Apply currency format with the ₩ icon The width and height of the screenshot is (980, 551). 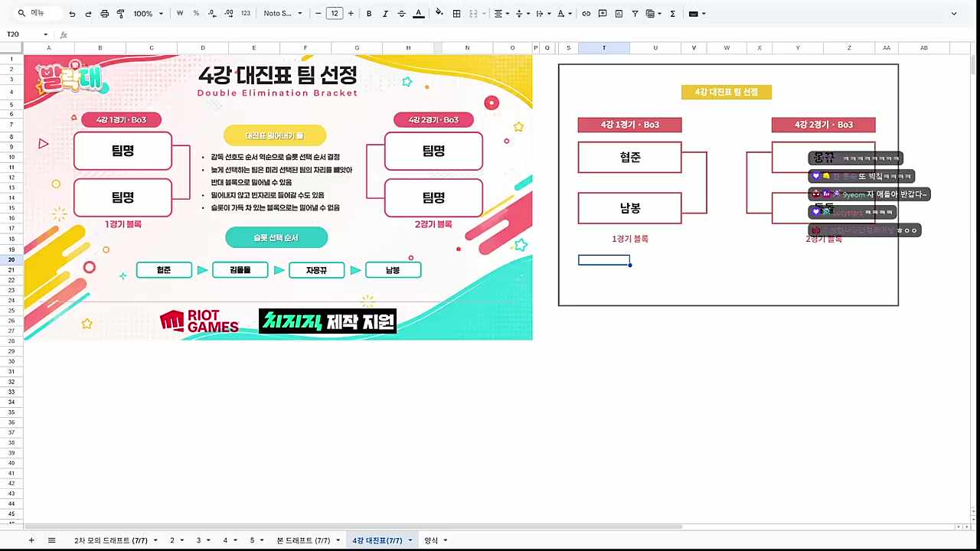tap(180, 14)
